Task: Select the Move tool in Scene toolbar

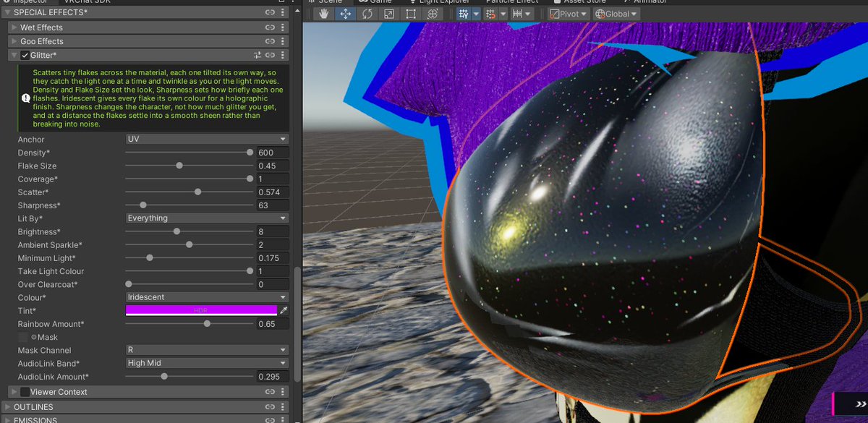Action: 346,14
